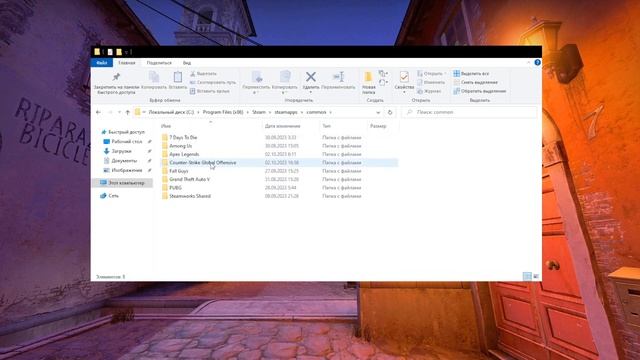The height and width of the screenshot is (360, 640).
Task: Open Свойства (Properties) checkmark icon
Action: pyautogui.click(x=404, y=77)
